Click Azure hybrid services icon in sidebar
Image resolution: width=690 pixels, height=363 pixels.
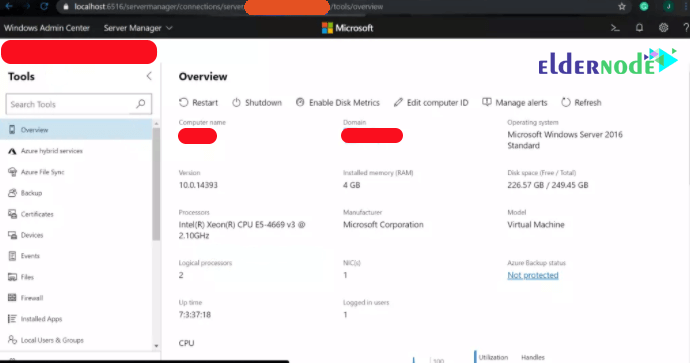pos(12,151)
